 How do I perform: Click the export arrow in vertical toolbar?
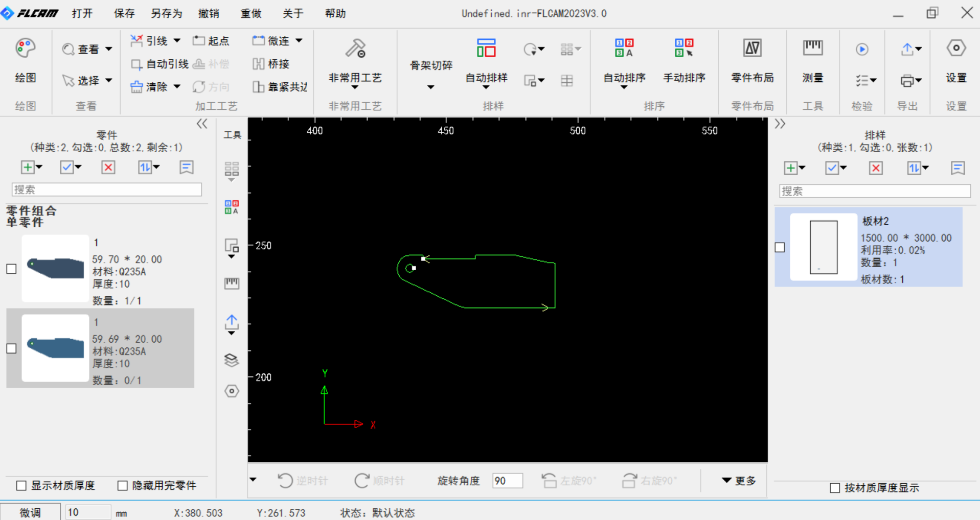pyautogui.click(x=232, y=323)
